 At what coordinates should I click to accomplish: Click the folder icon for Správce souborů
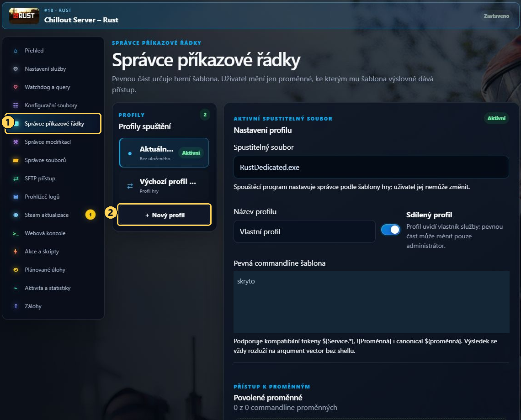(x=16, y=160)
